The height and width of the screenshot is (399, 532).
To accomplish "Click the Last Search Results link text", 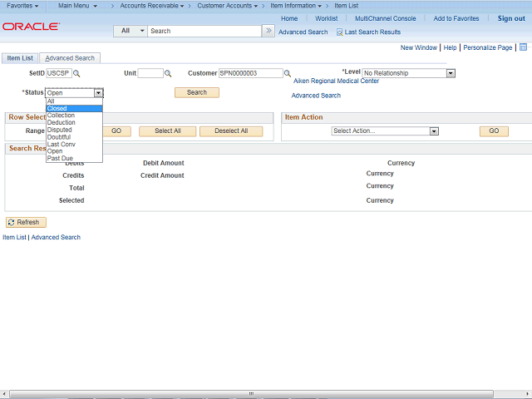I will [372, 32].
